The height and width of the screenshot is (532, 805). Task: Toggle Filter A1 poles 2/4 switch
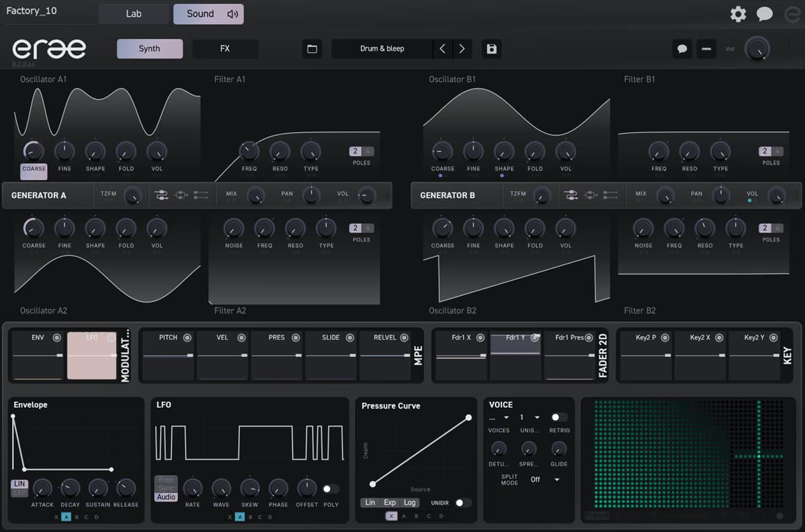pos(361,152)
